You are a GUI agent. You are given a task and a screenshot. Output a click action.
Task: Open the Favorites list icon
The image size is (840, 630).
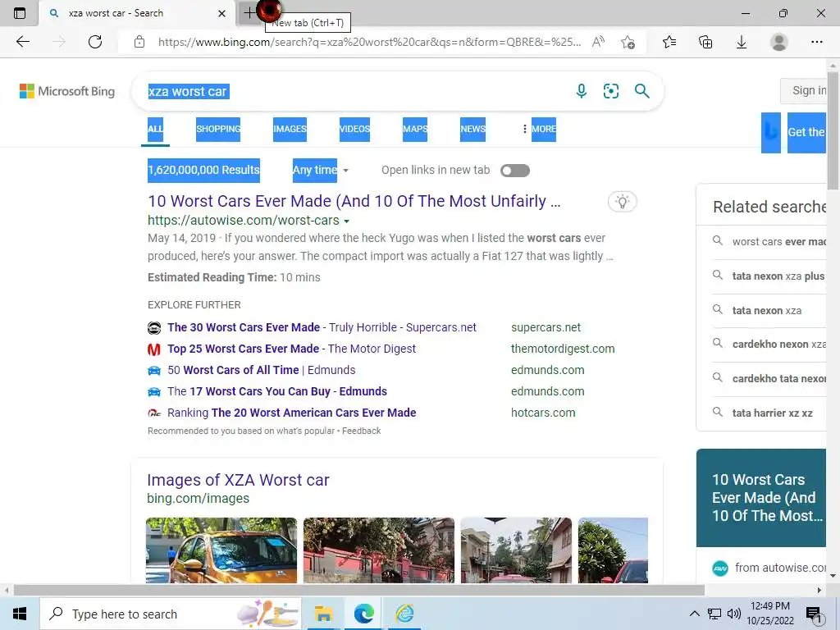[x=669, y=42]
